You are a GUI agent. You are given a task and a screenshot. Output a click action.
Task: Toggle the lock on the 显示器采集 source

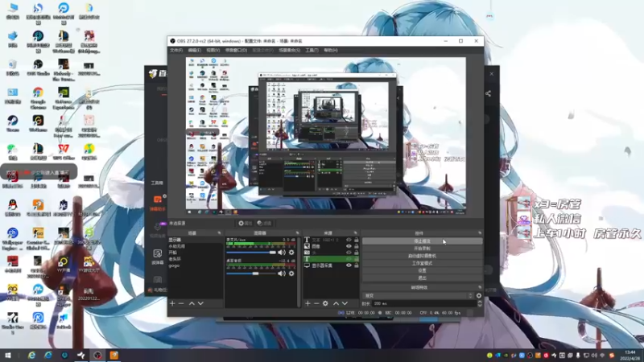(x=356, y=265)
